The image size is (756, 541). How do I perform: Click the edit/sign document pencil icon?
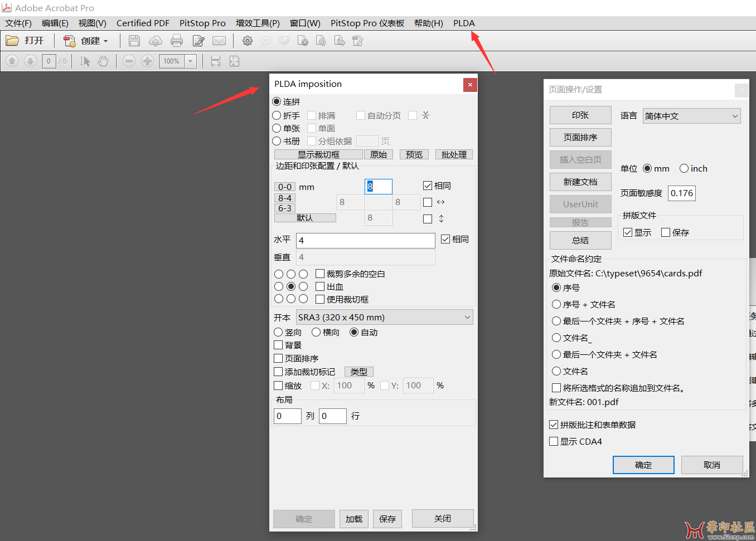click(198, 41)
